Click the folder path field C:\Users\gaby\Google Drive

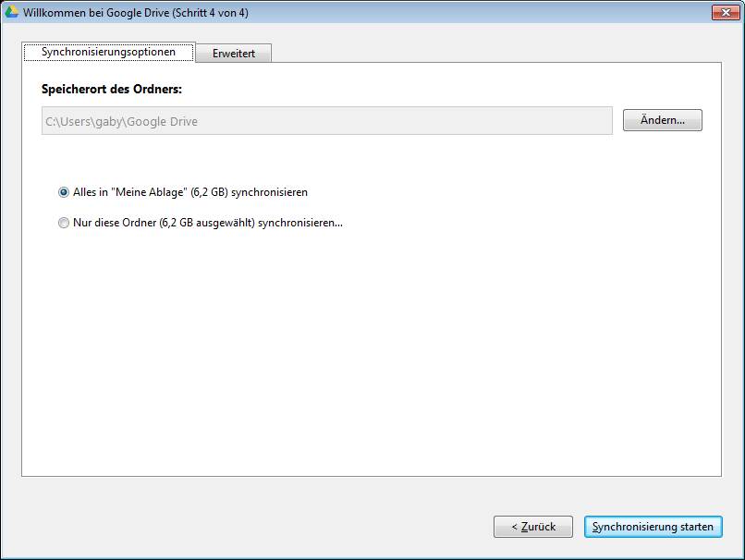(327, 121)
